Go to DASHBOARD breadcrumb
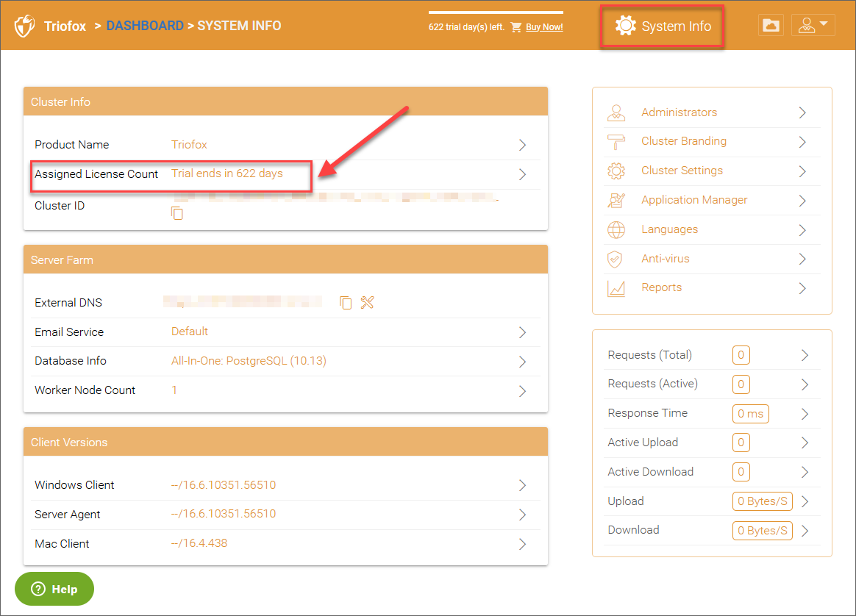856x616 pixels. (145, 26)
